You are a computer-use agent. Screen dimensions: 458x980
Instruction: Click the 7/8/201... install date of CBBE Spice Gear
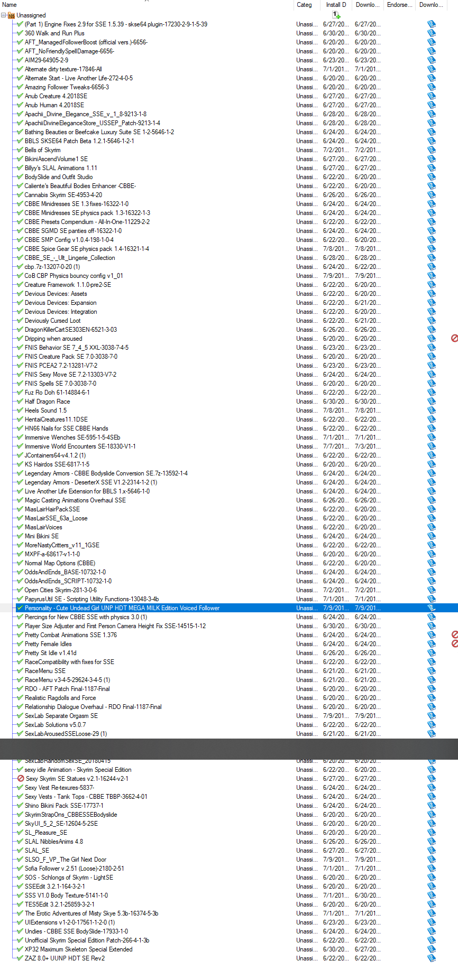point(336,249)
